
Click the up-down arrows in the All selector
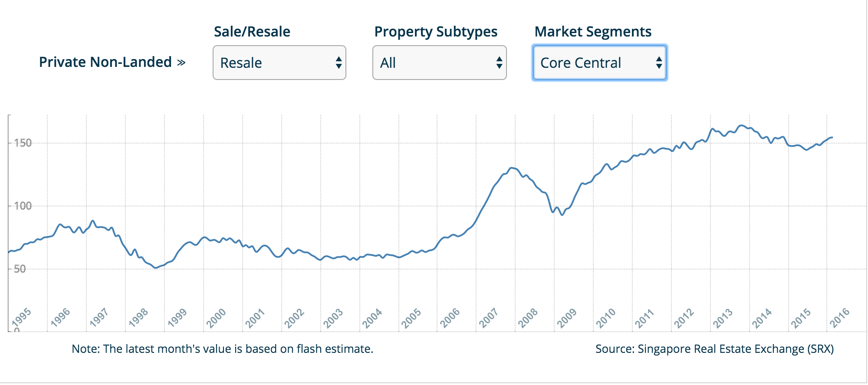[499, 63]
